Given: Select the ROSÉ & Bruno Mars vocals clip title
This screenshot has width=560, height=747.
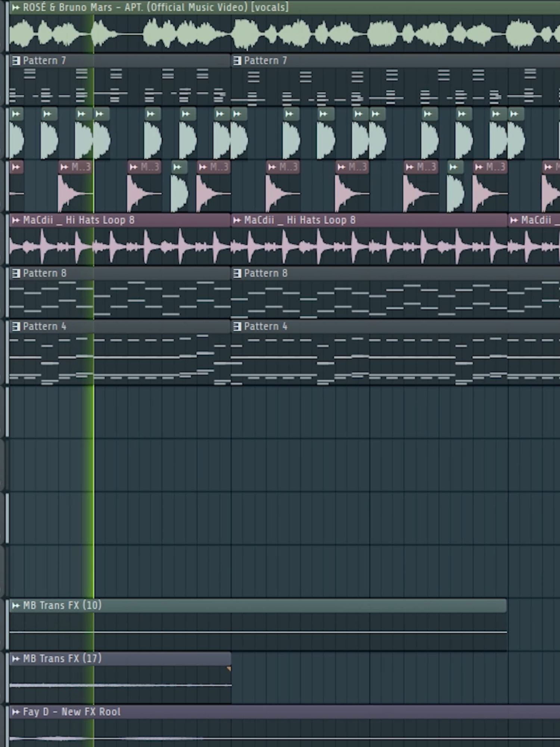Looking at the screenshot, I should tap(156, 7).
